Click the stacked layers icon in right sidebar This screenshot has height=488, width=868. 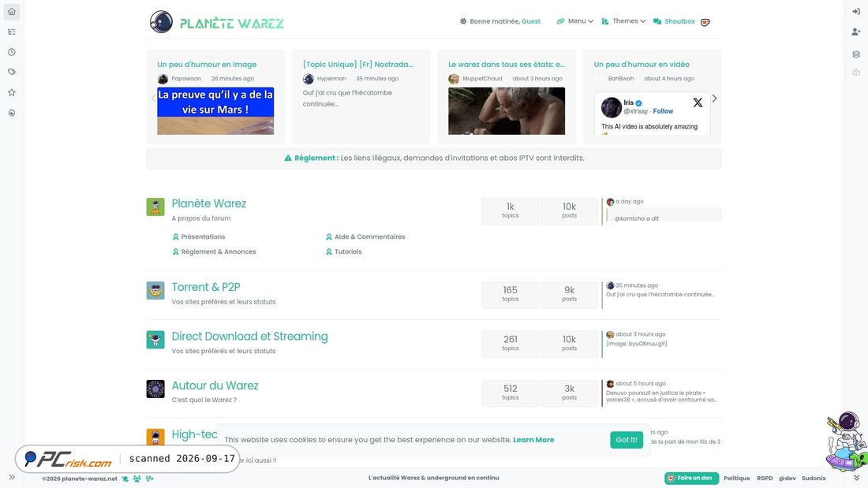856,54
